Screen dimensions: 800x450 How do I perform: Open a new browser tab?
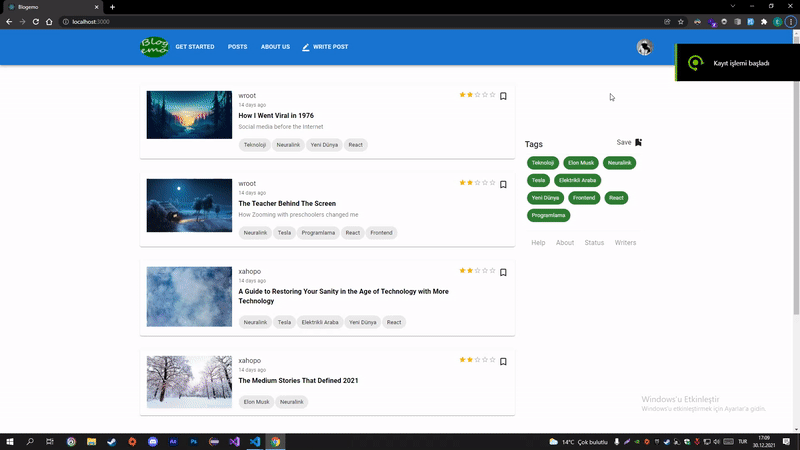pyautogui.click(x=112, y=7)
